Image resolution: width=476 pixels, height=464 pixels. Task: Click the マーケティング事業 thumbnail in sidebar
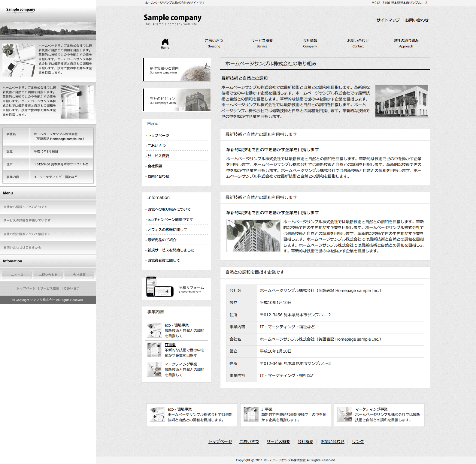pos(154,369)
